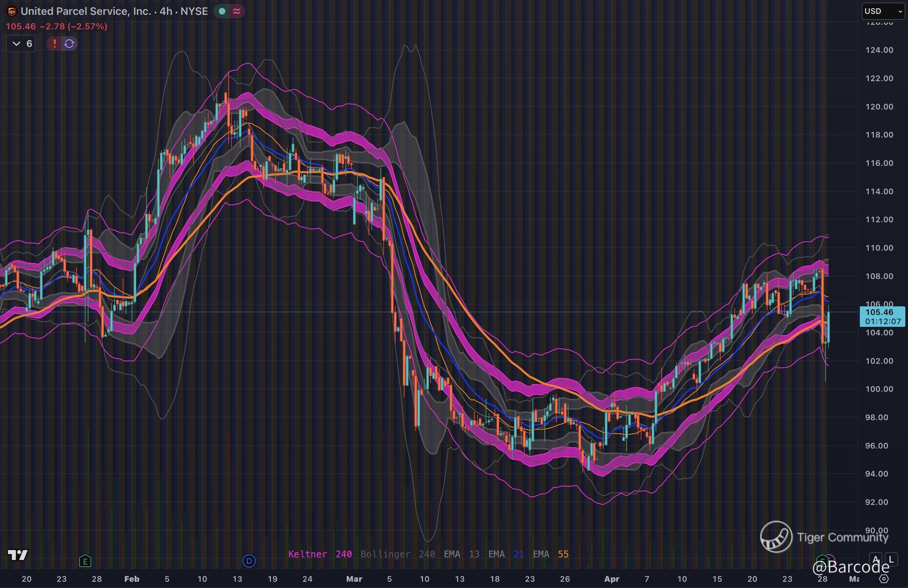This screenshot has height=588, width=908.
Task: Click the green earnings E marker near Feb
Action: [85, 561]
